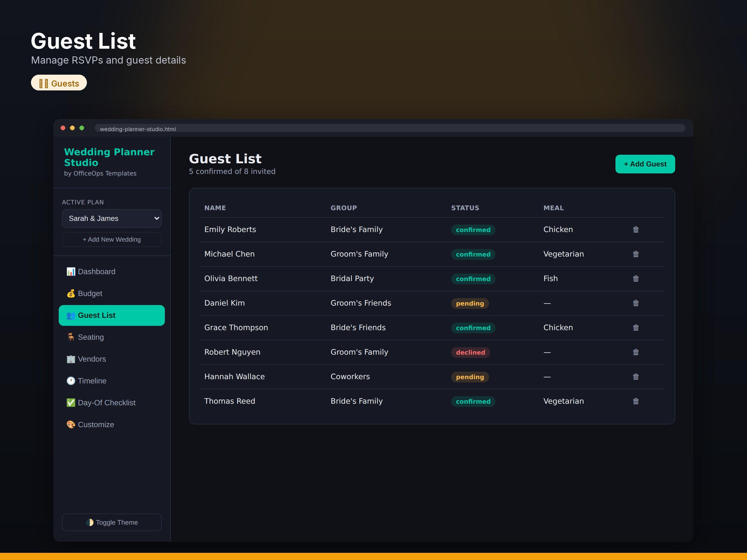Remove Olivia Bennett via trash icon
The height and width of the screenshot is (560, 747).
click(x=636, y=278)
